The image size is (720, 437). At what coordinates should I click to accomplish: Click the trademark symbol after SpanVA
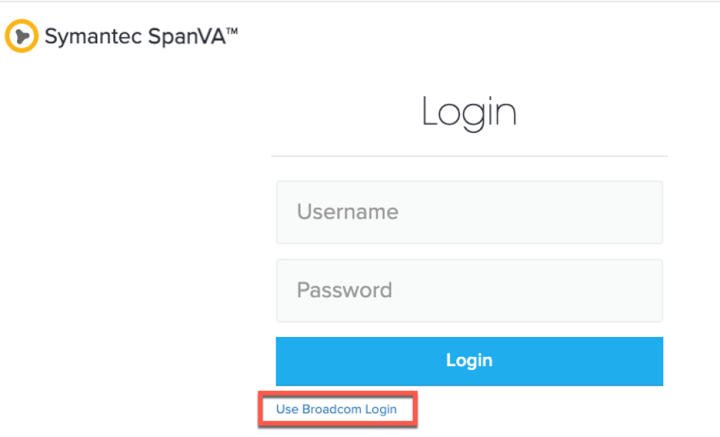point(232,31)
